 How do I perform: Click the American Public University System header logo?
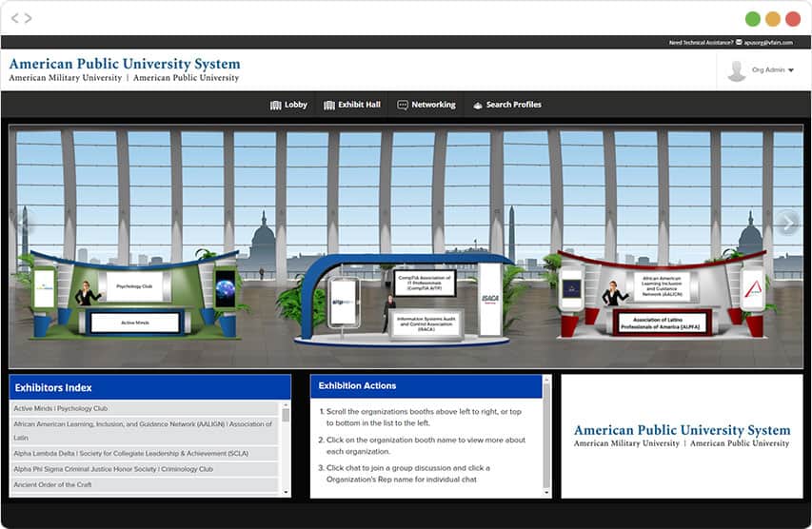pos(125,69)
